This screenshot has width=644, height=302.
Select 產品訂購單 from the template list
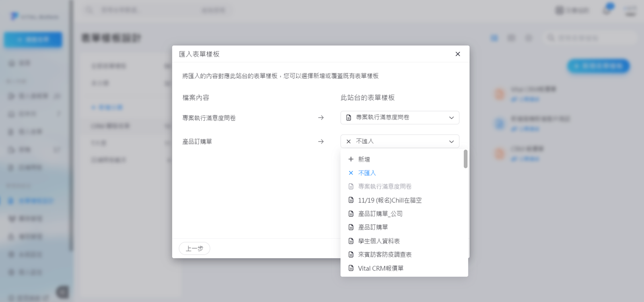coord(373,228)
